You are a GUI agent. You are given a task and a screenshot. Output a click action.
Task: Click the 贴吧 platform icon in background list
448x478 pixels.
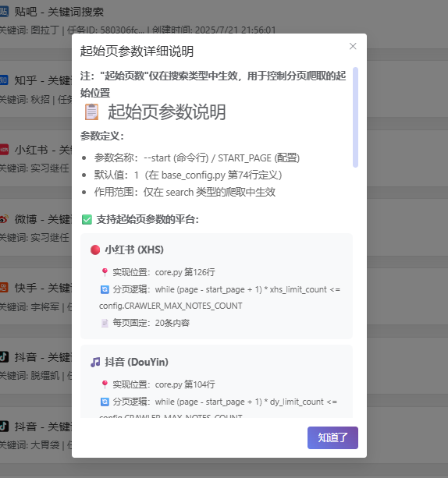tap(4, 12)
